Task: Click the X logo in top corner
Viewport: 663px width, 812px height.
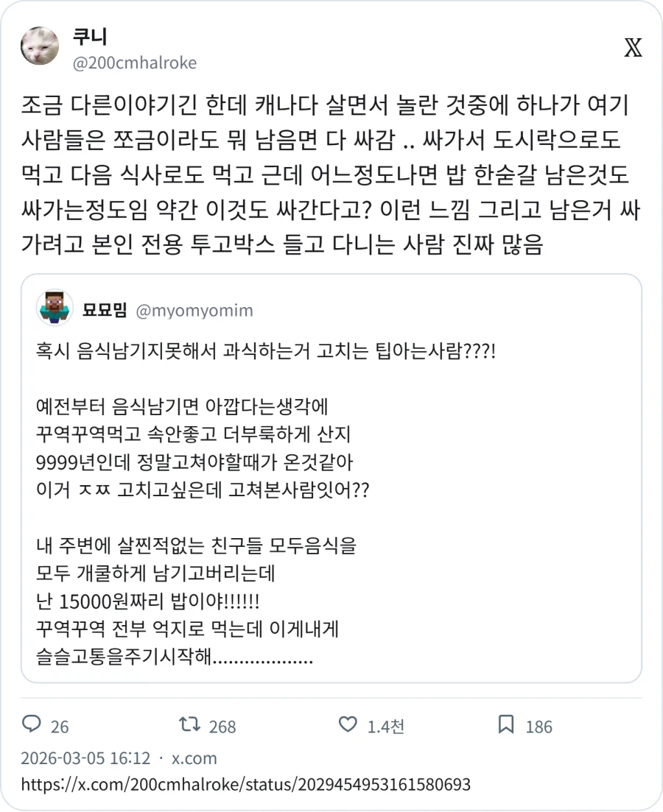Action: [x=633, y=46]
